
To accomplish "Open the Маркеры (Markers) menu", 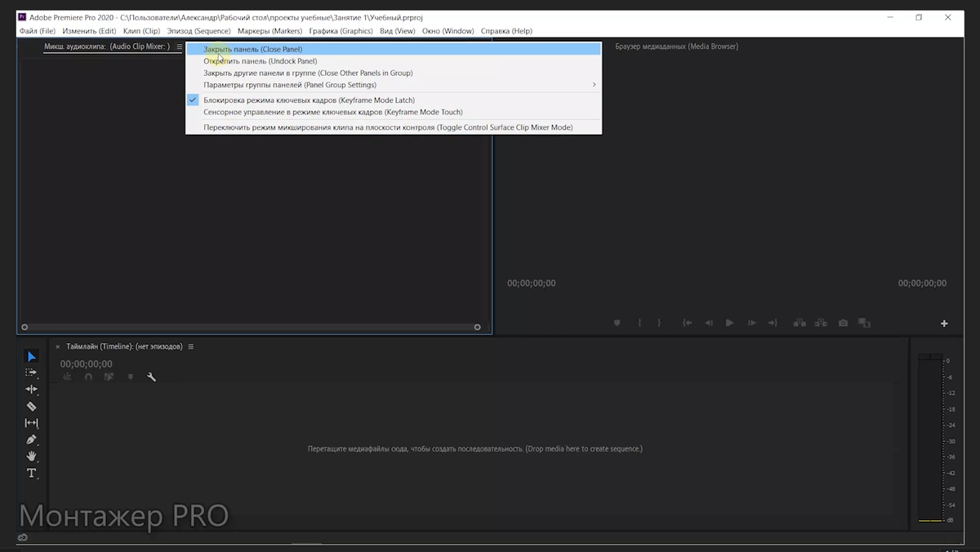I will (x=269, y=31).
